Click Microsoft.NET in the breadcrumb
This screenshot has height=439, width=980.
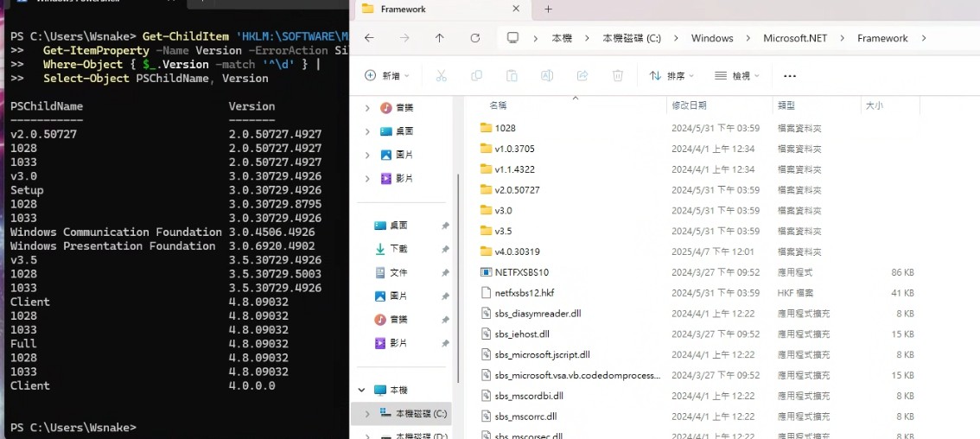[795, 38]
